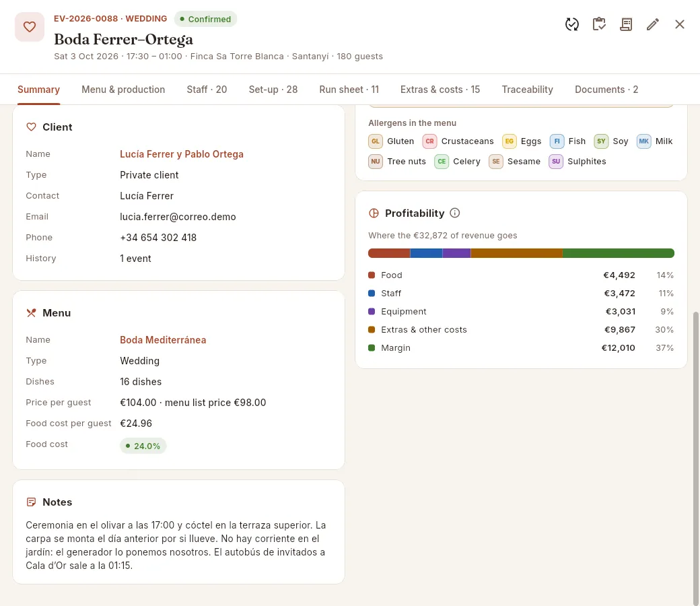Screen dimensions: 700x606
Task: Click the Margin 37% percentage
Action: click(665, 348)
